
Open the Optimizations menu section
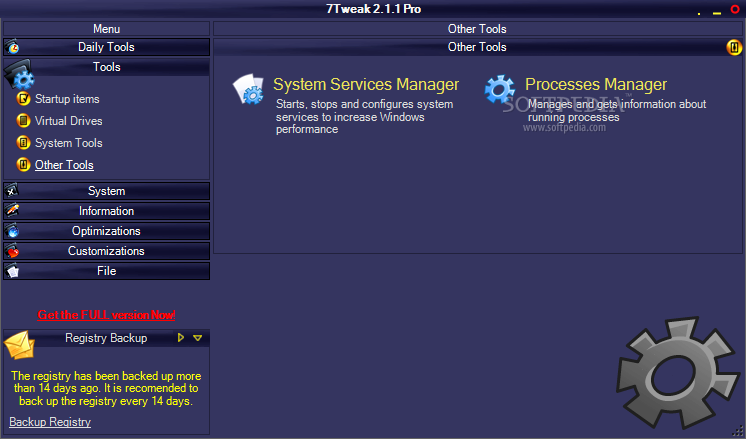pos(106,231)
